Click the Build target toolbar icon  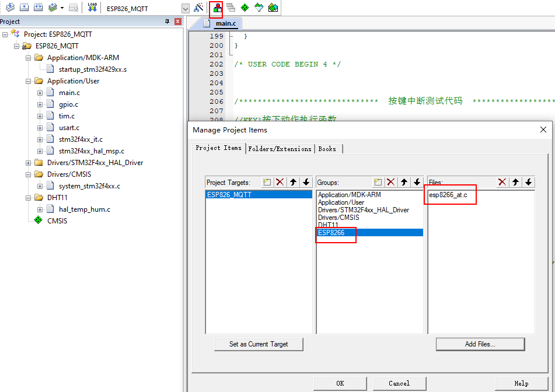click(24, 7)
